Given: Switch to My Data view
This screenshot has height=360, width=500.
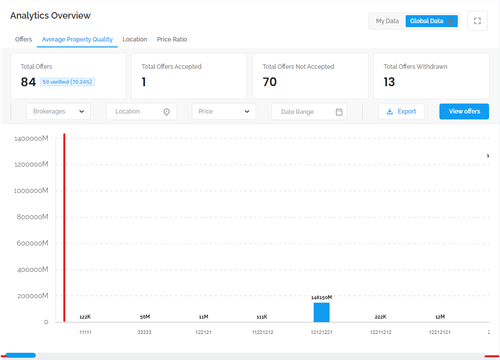Looking at the screenshot, I should (387, 21).
